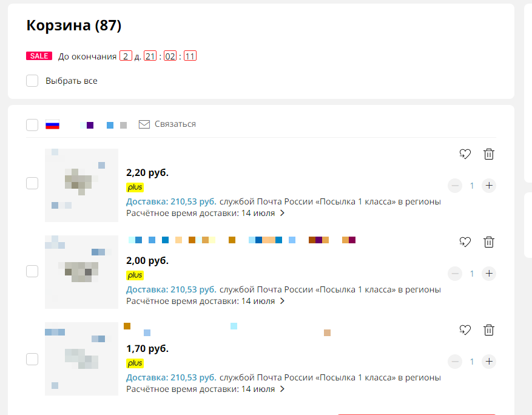Click the envelope icon next to Связаться
Screen dimensions: 532x415
pyautogui.click(x=144, y=124)
